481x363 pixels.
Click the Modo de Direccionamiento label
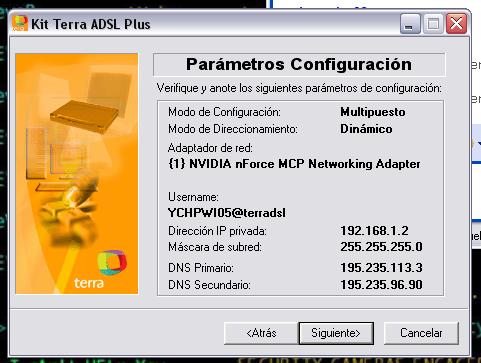tap(233, 129)
